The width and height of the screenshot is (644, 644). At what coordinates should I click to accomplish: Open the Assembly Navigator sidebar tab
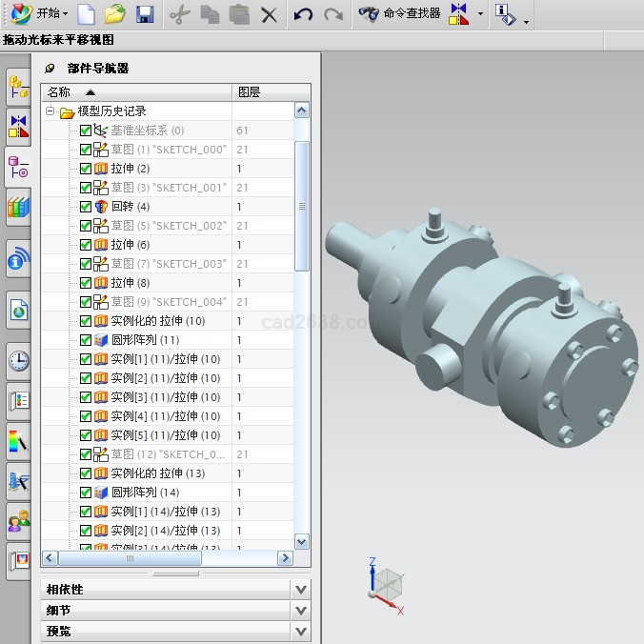point(18,88)
